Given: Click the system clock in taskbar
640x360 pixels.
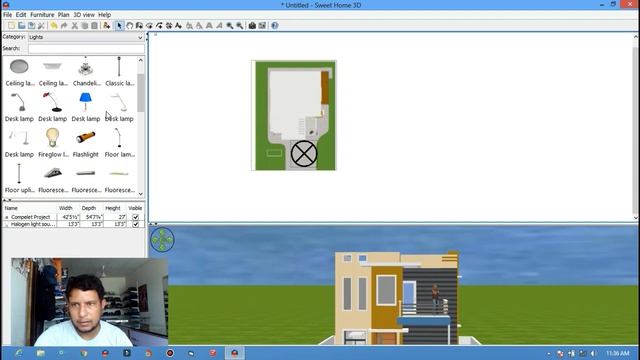Looking at the screenshot, I should pyautogui.click(x=618, y=353).
